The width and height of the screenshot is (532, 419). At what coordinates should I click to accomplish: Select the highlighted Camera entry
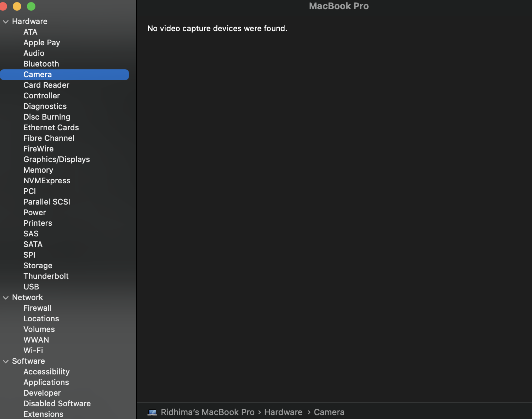(64, 75)
